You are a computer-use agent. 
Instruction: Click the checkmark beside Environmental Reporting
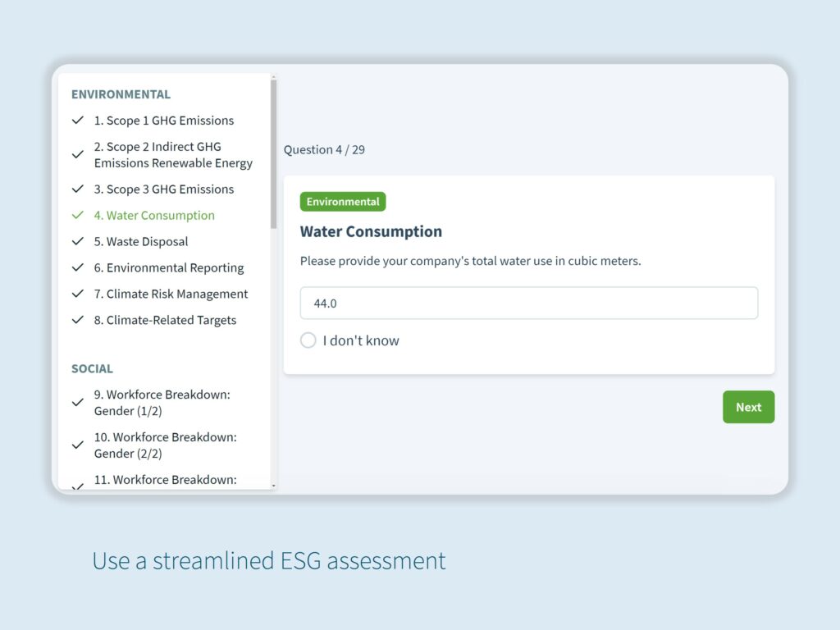[78, 268]
